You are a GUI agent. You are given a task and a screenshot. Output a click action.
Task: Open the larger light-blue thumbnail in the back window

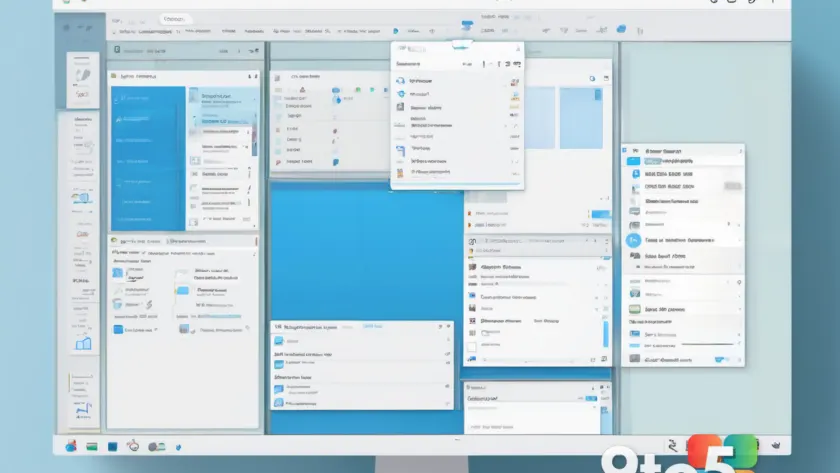click(x=581, y=118)
